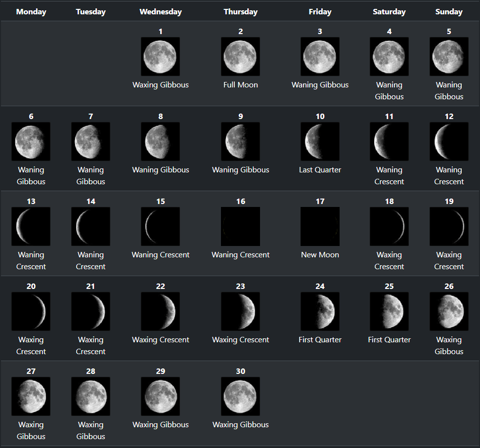This screenshot has height=448, width=480.
Task: Open the date number 25
Action: tap(389, 286)
